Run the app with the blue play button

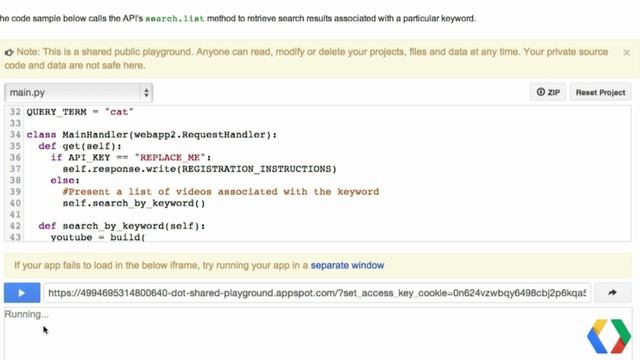[22, 293]
